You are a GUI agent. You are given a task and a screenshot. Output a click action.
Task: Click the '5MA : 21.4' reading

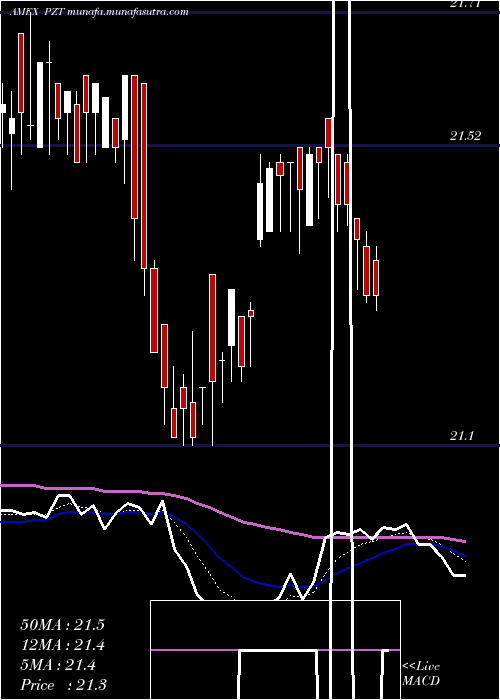58,665
